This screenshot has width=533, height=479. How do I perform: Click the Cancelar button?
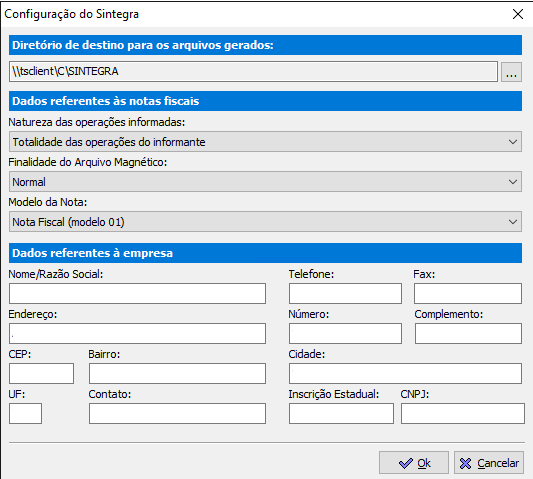point(489,463)
